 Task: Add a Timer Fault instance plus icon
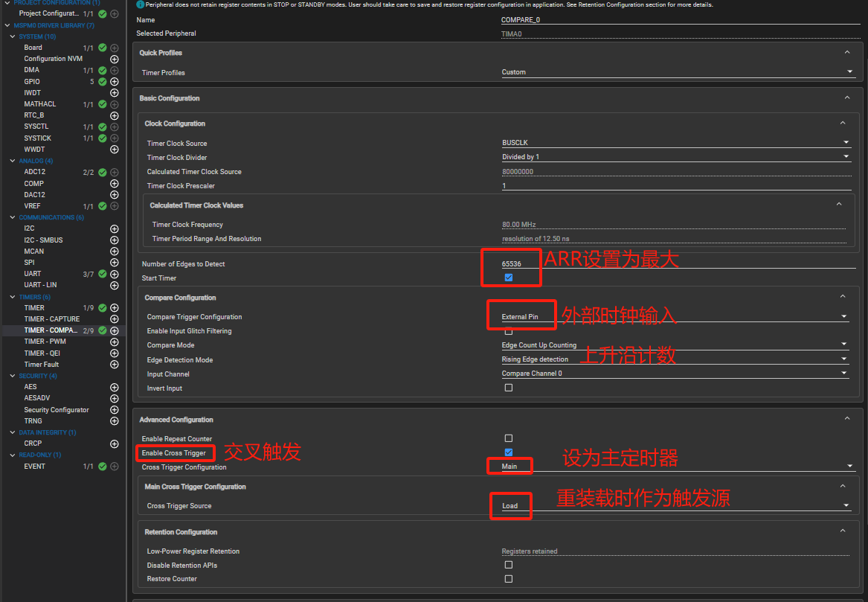pyautogui.click(x=115, y=365)
